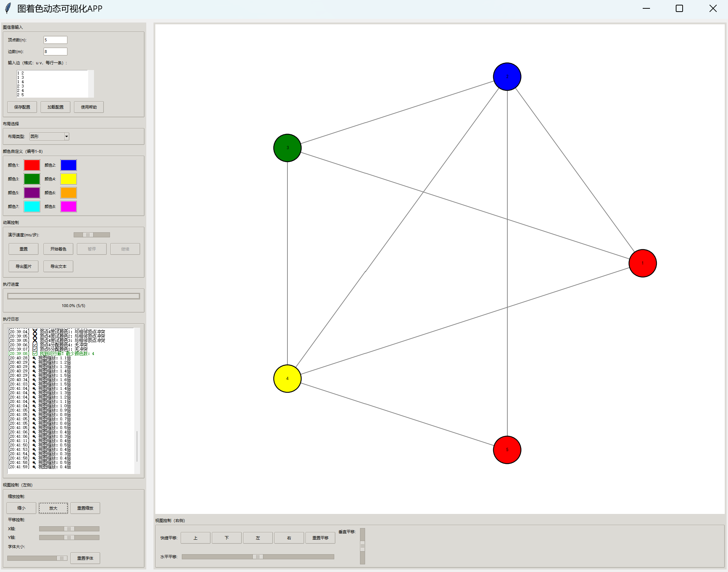Click the green graph node 3
728x572 pixels.
[x=287, y=148]
